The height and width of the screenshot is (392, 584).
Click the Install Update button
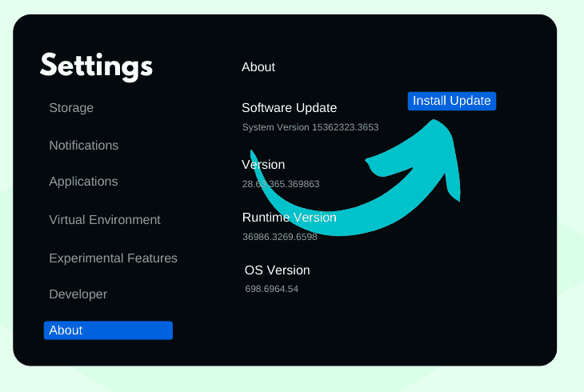click(452, 101)
